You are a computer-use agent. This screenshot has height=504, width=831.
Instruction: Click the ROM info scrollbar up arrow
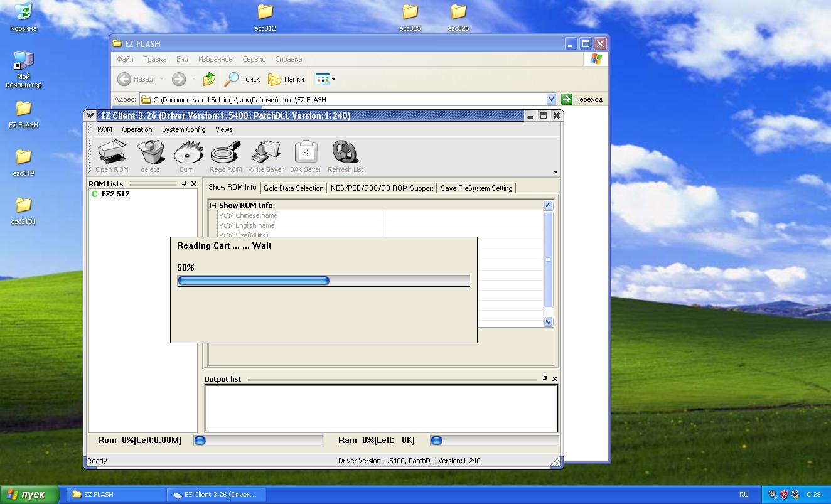548,205
